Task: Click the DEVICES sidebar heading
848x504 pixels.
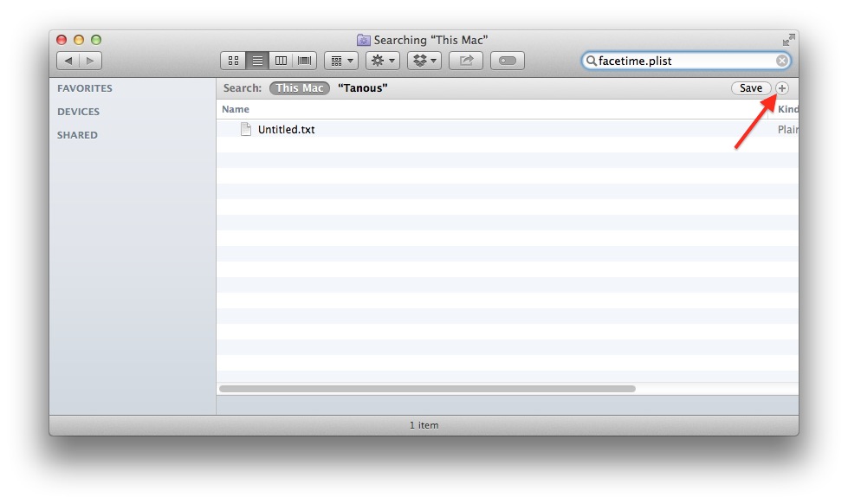Action: (x=79, y=112)
